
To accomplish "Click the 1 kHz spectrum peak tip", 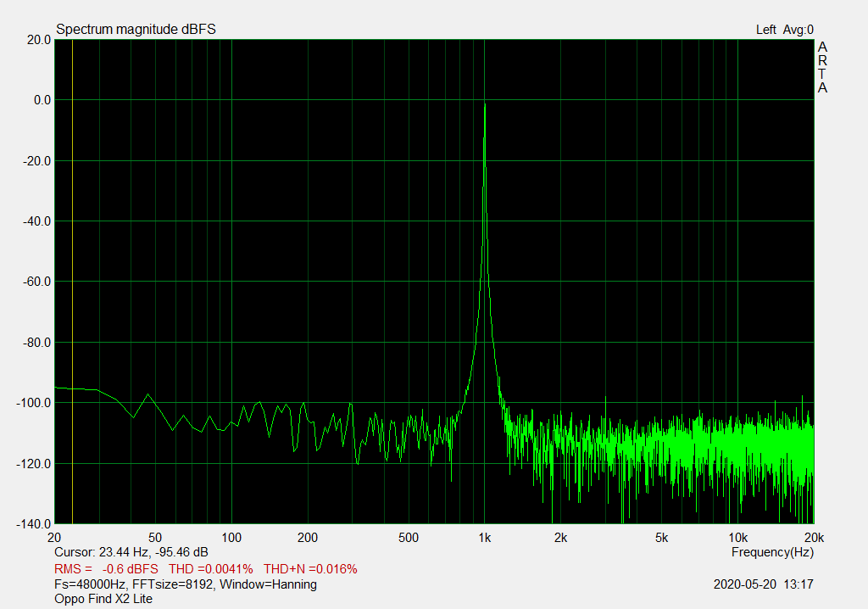I will click(484, 105).
